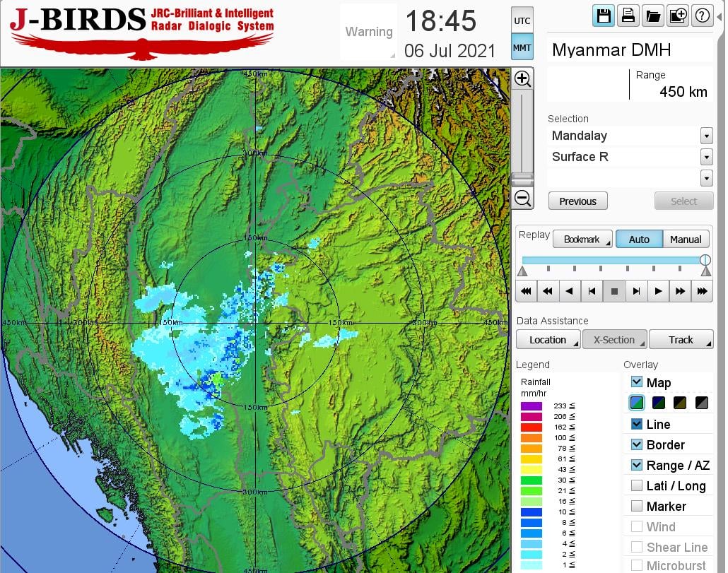The width and height of the screenshot is (728, 573).
Task: Click the Location data assistance button
Action: 548,340
